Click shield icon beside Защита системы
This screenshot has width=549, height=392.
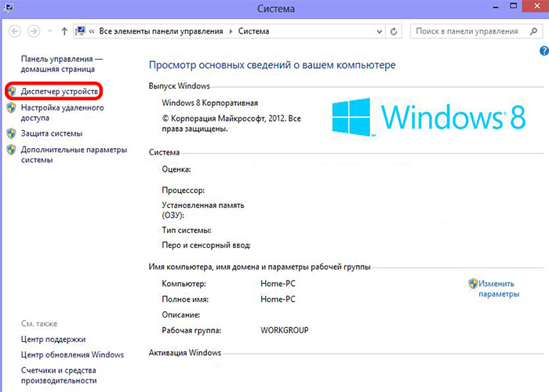[x=11, y=133]
